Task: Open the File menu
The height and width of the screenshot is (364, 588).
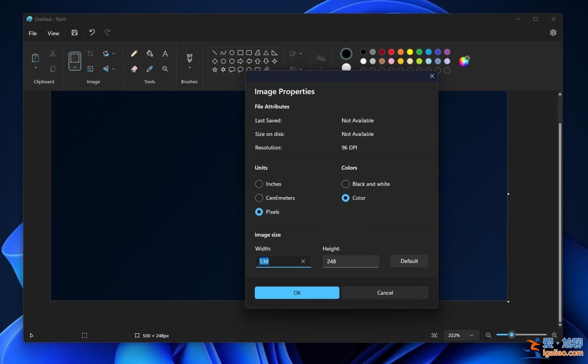Action: [32, 33]
